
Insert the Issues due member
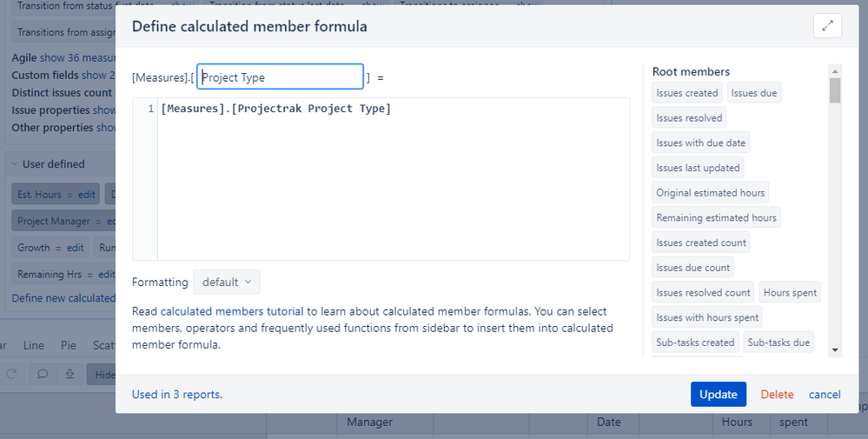(x=754, y=93)
